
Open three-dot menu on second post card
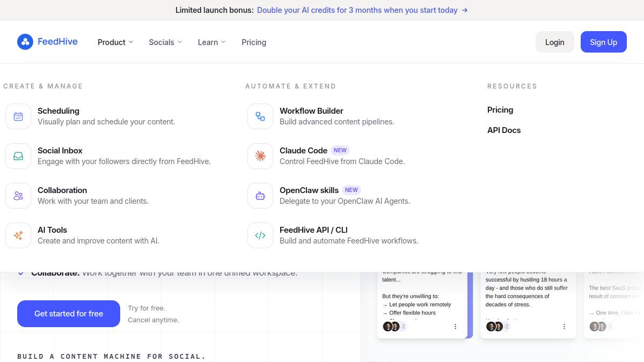564,326
